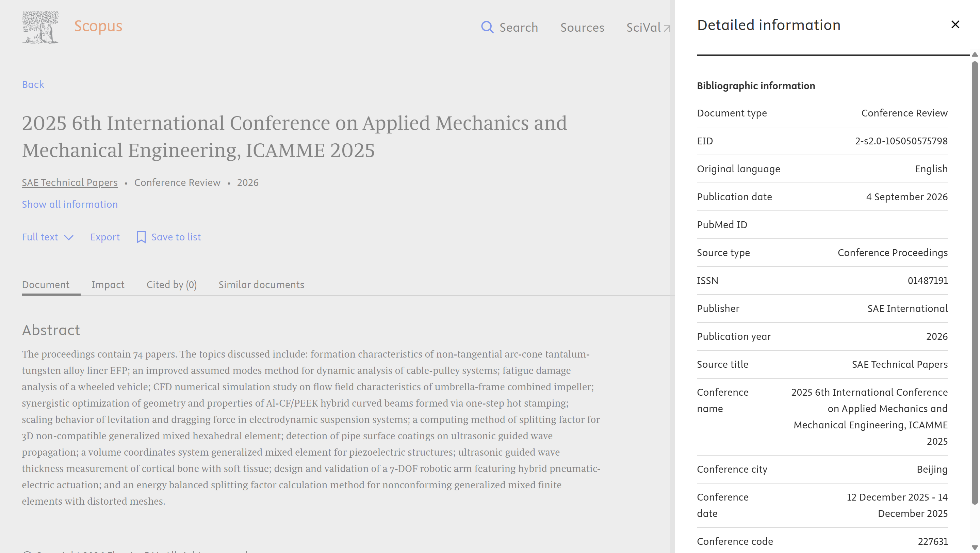
Task: Select the Document tab
Action: click(x=46, y=285)
